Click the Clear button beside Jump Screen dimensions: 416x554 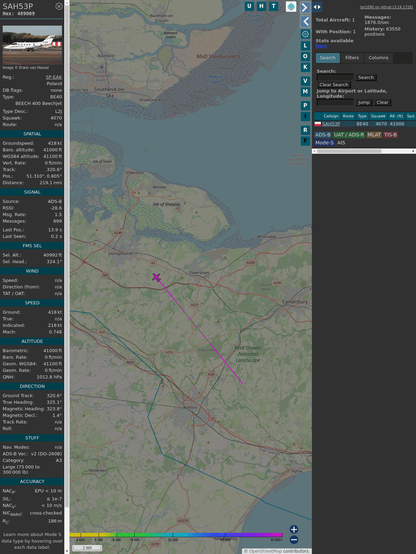point(382,102)
